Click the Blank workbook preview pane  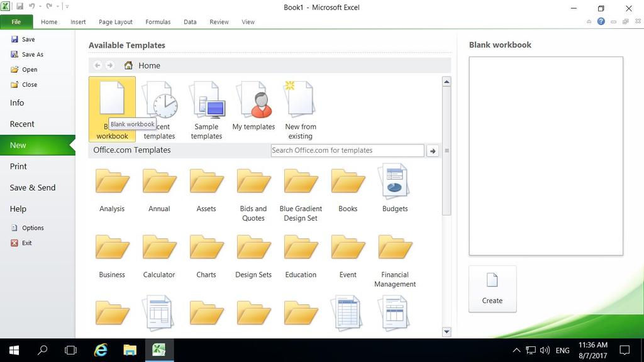546,156
